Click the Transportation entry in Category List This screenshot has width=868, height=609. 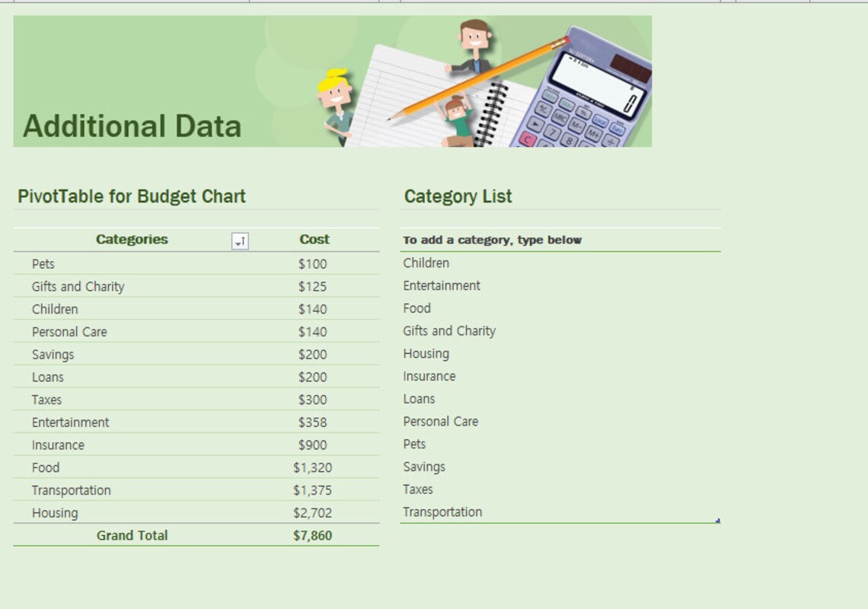(x=444, y=512)
